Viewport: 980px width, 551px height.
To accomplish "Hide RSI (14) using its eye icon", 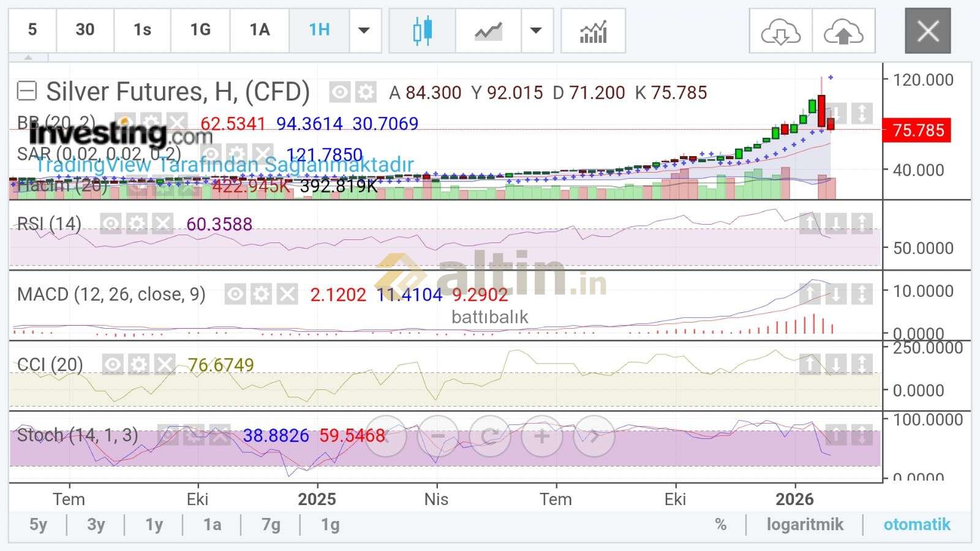I will coord(111,224).
